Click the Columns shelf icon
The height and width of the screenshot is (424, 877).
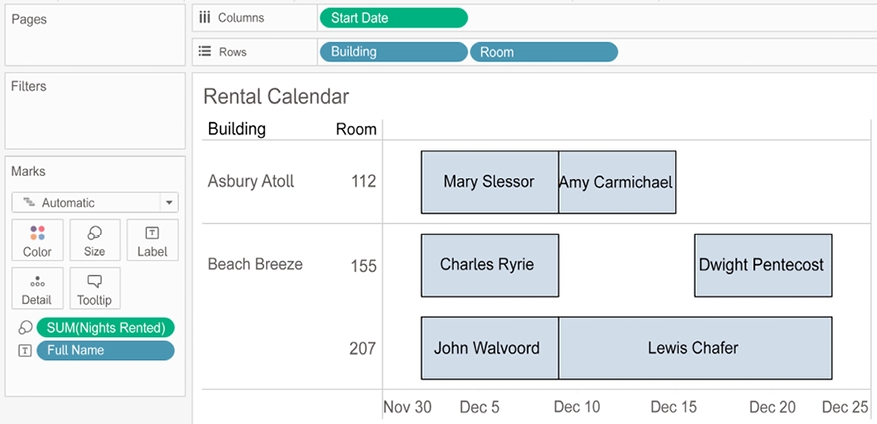coord(204,17)
